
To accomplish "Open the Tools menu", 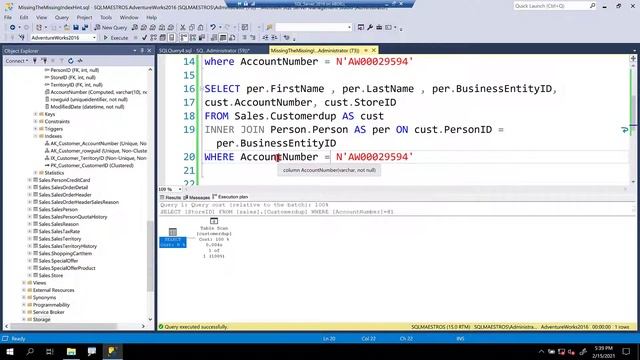I will tap(106, 18).
